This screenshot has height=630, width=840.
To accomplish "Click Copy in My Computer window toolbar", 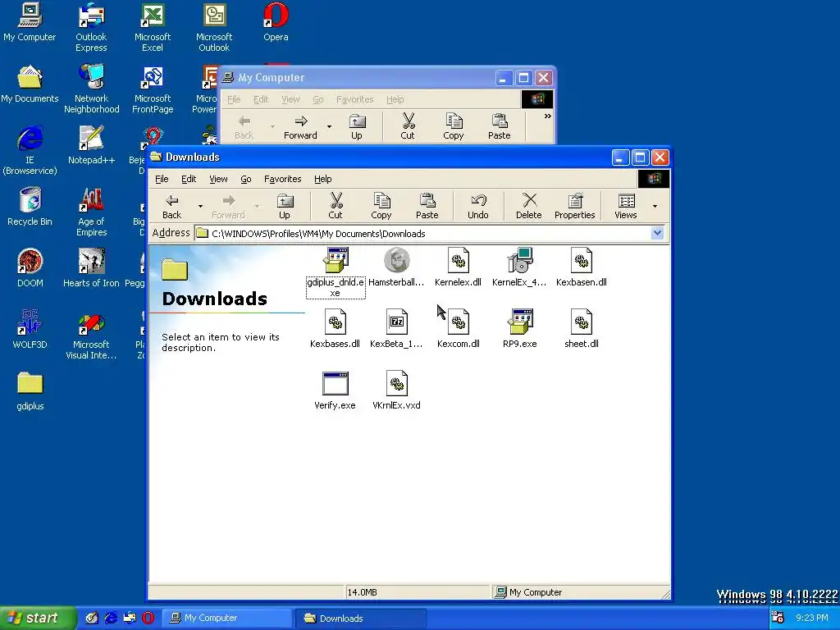I will point(453,127).
